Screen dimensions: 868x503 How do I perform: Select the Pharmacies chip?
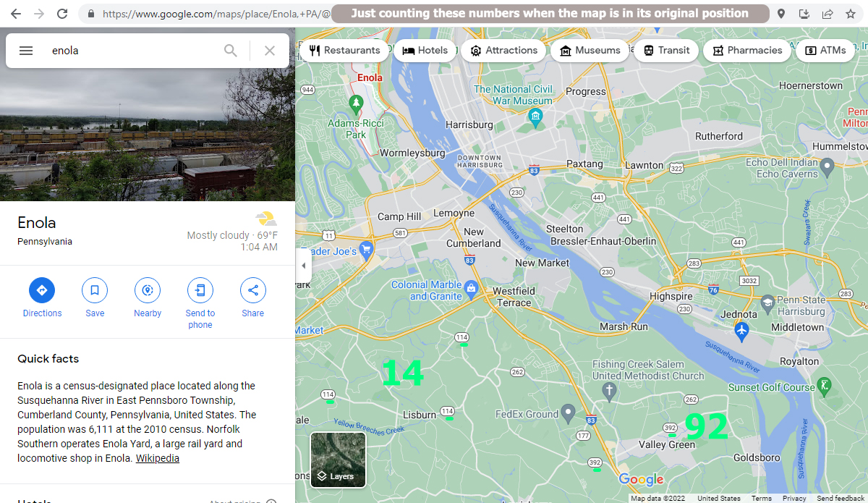[747, 51]
